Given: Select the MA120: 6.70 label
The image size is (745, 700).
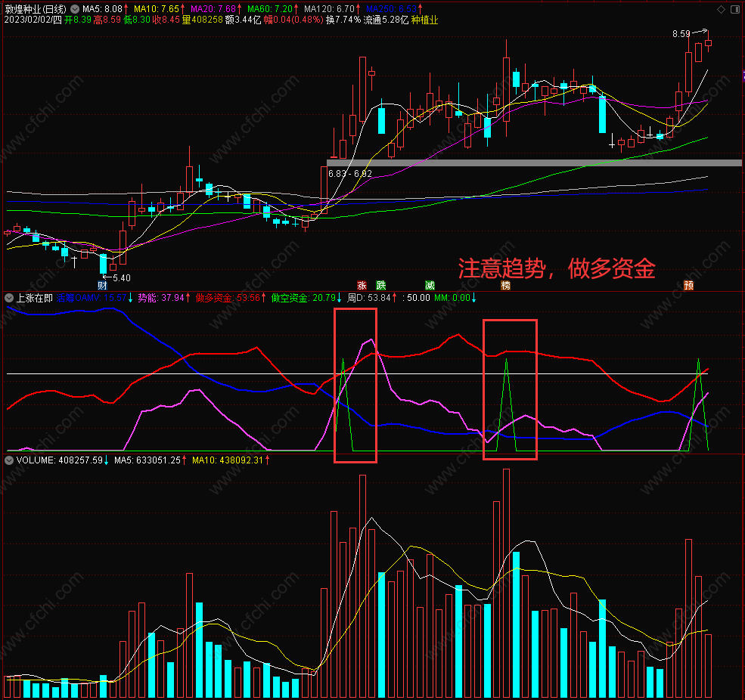Looking at the screenshot, I should 329,9.
